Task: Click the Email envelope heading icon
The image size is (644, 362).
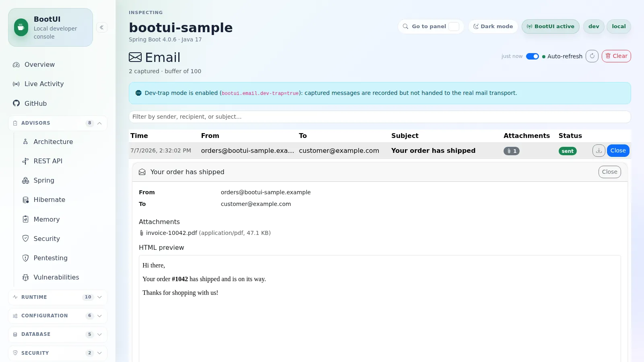Action: click(135, 57)
